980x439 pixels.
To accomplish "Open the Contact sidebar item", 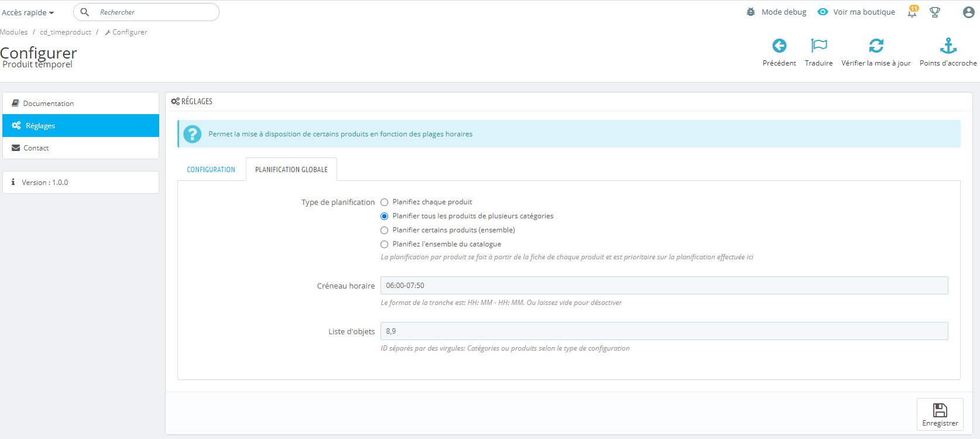I will pyautogui.click(x=81, y=148).
